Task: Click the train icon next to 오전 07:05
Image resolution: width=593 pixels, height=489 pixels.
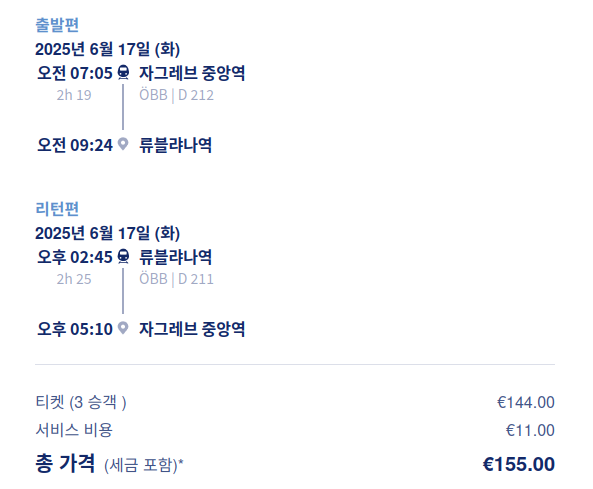Action: coord(123,72)
